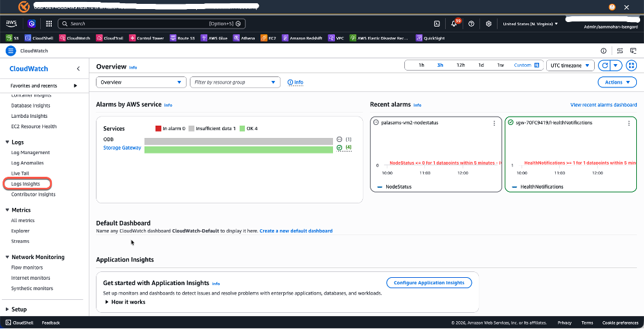Viewport: 644px width, 329px height.
Task: Open the notifications bell with 39 badge
Action: point(454,23)
